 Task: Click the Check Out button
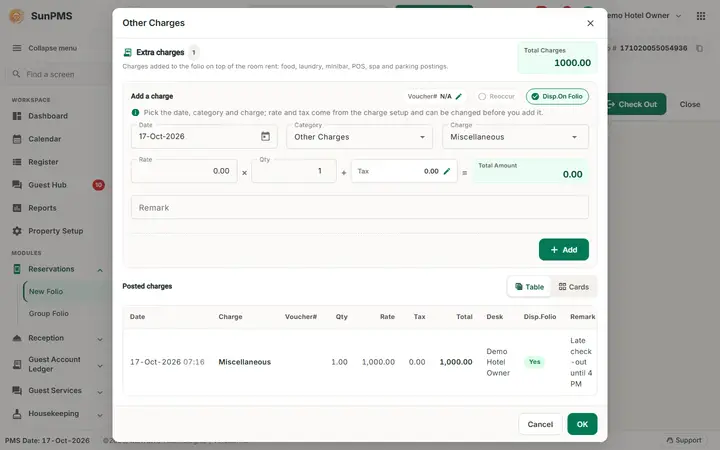(x=636, y=104)
